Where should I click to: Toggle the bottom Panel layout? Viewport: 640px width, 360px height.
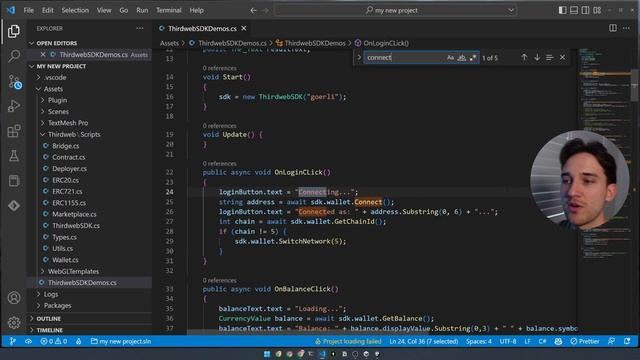click(x=574, y=10)
